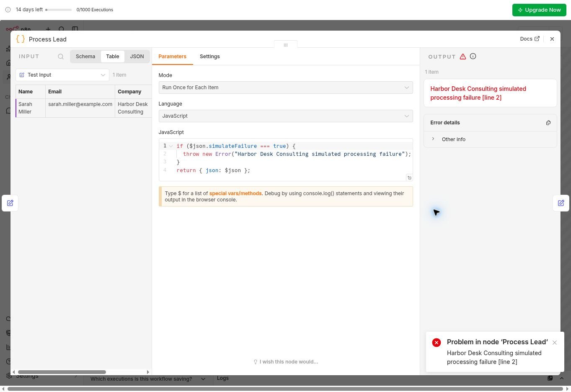
Task: Collapse the code fold arrow on line 1
Action: point(171,146)
